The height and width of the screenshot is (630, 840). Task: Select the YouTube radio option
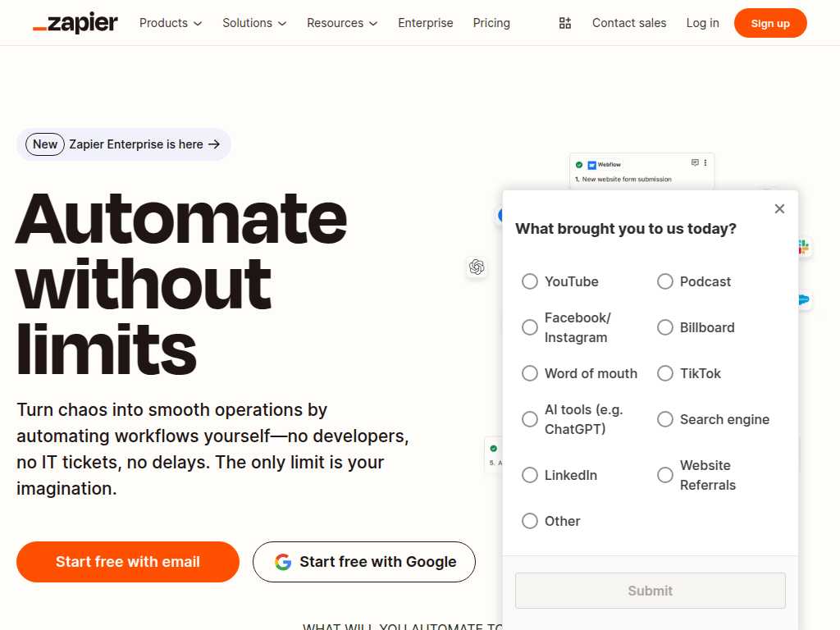tap(530, 281)
